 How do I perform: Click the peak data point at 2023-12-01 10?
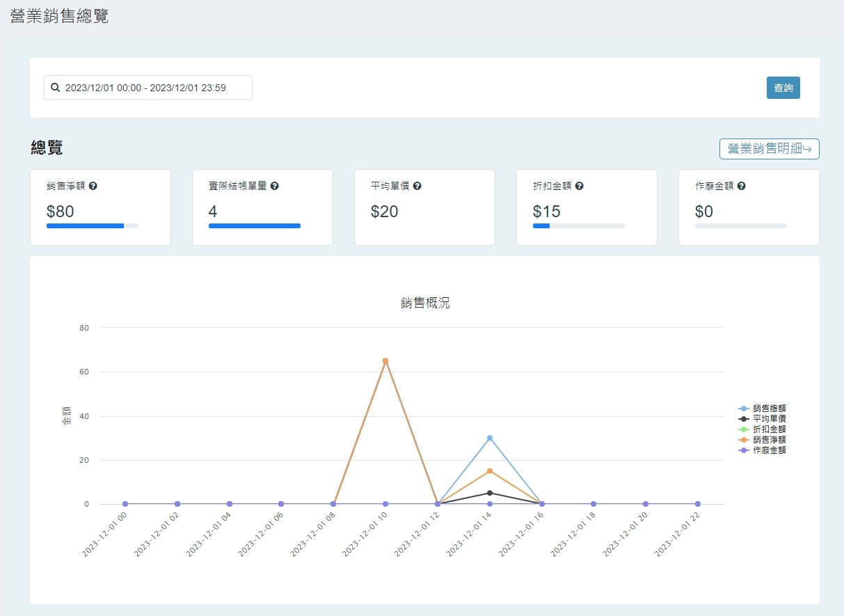[x=385, y=361]
